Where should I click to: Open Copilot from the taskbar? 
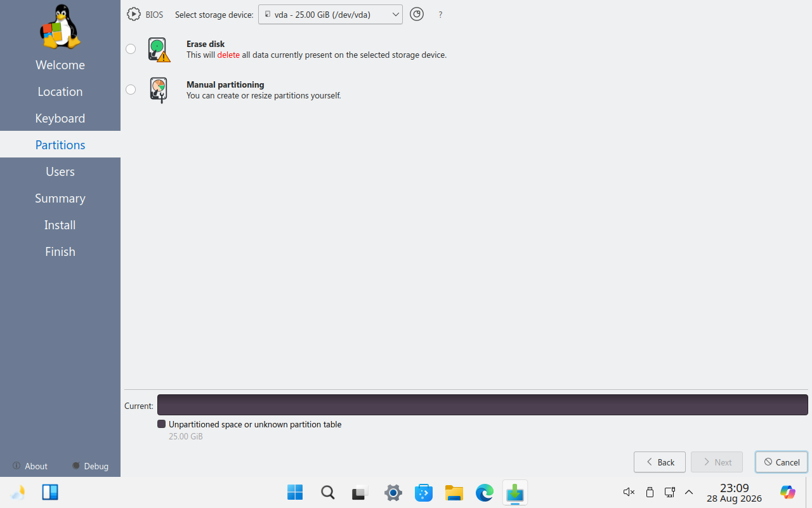[x=788, y=492]
